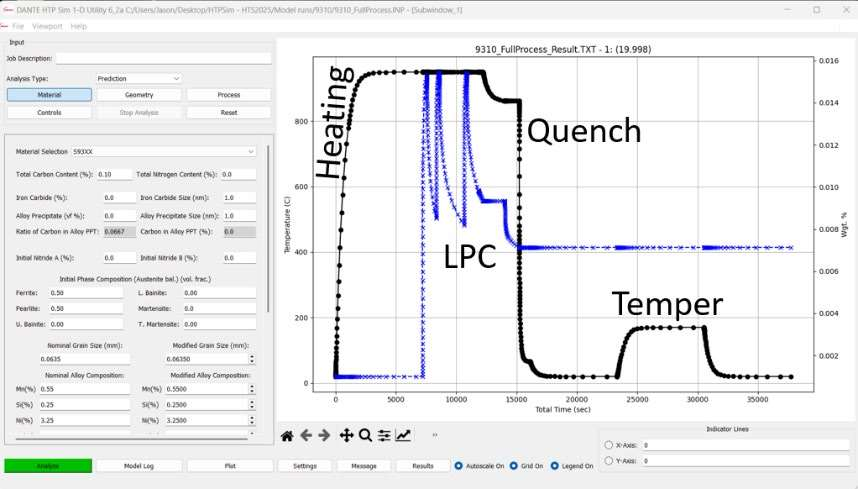
Task: Open the edit axis curve parameters icon
Action: coord(403,435)
